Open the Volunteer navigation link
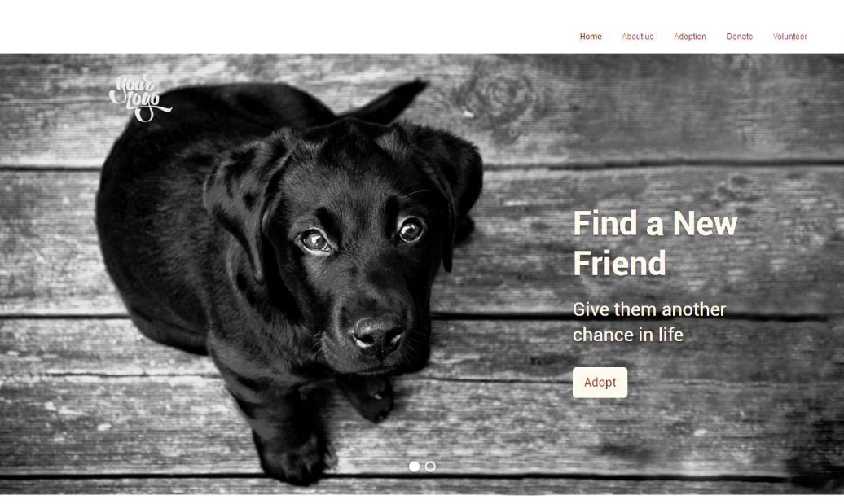Screen dimensions: 844x504 point(789,37)
